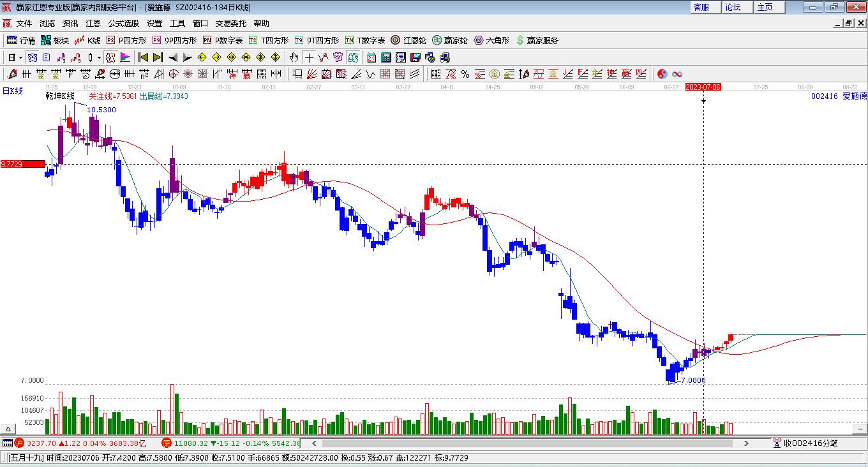Click the blue infinity loop icon
This screenshot has height=467, width=868.
point(678,74)
